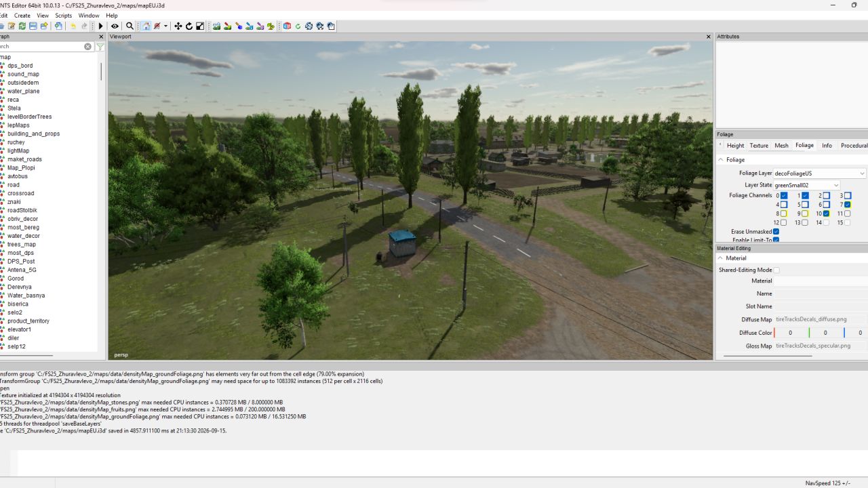Viewport: 868px width, 488px height.
Task: Switch to the Info tab
Action: (x=827, y=146)
